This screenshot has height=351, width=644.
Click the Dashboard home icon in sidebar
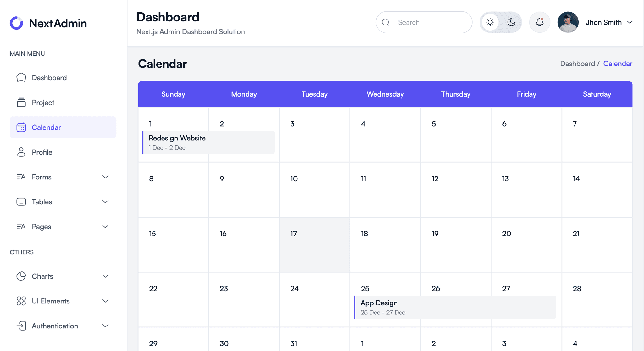click(21, 78)
